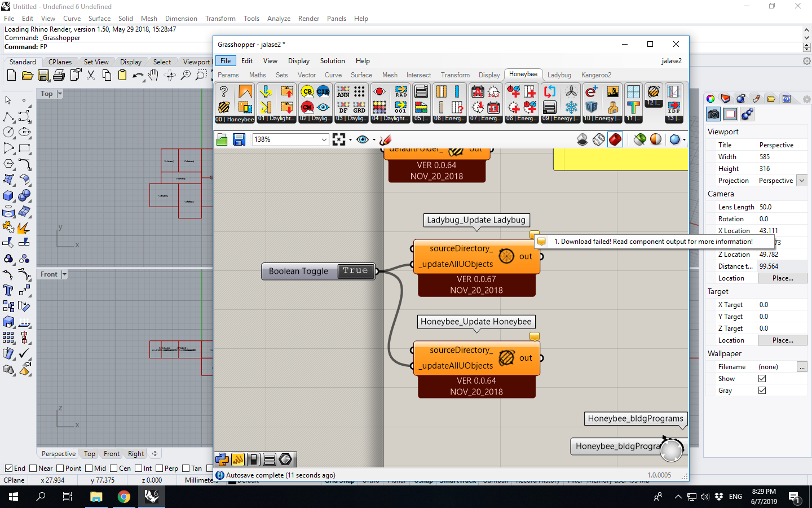Enable the Near osnap checkbox
812x508 pixels.
pos(33,468)
